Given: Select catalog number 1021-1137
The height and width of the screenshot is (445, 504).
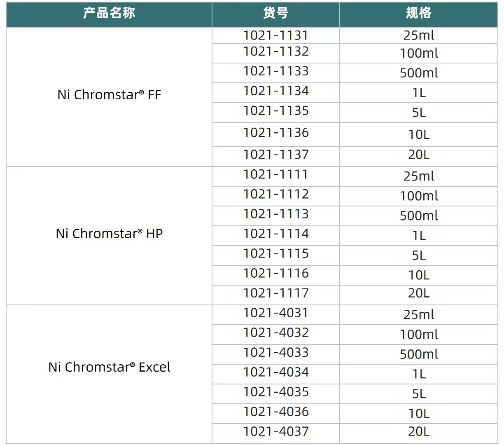Looking at the screenshot, I should (x=276, y=155).
